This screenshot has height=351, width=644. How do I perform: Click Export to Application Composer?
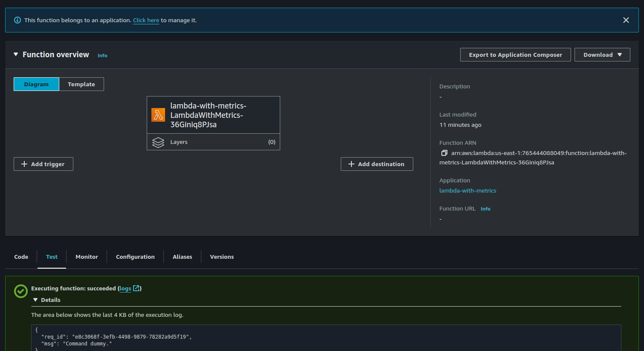click(515, 55)
